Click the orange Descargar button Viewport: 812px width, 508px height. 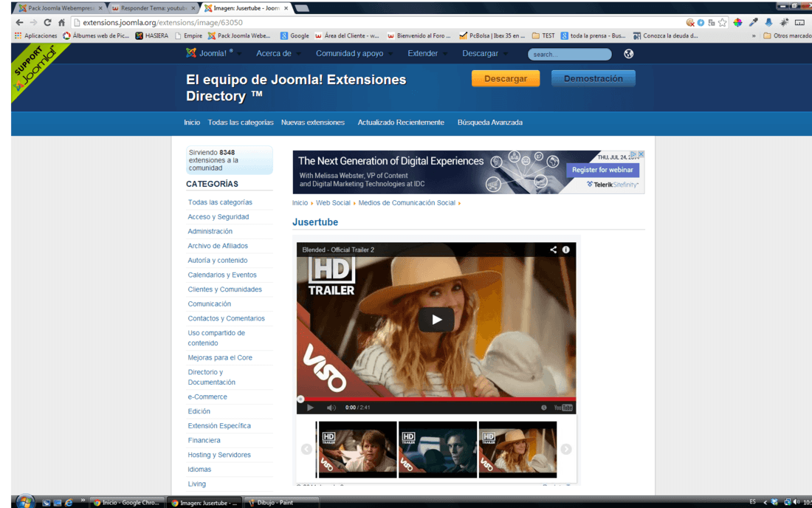pos(506,79)
